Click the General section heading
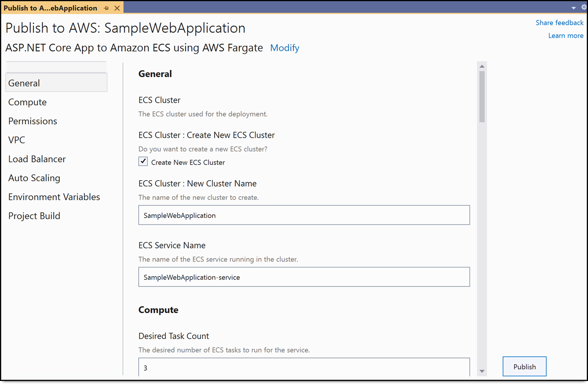This screenshot has width=588, height=384. pyautogui.click(x=155, y=74)
